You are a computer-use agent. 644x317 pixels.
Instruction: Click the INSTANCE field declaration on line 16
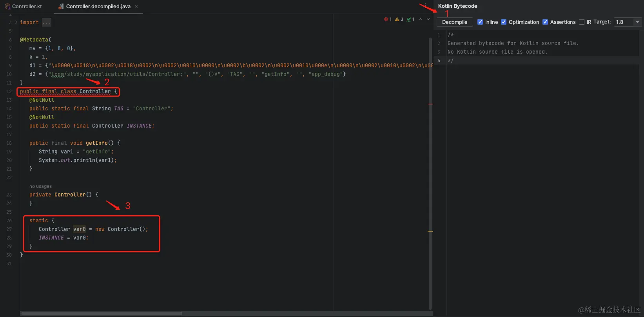click(139, 126)
